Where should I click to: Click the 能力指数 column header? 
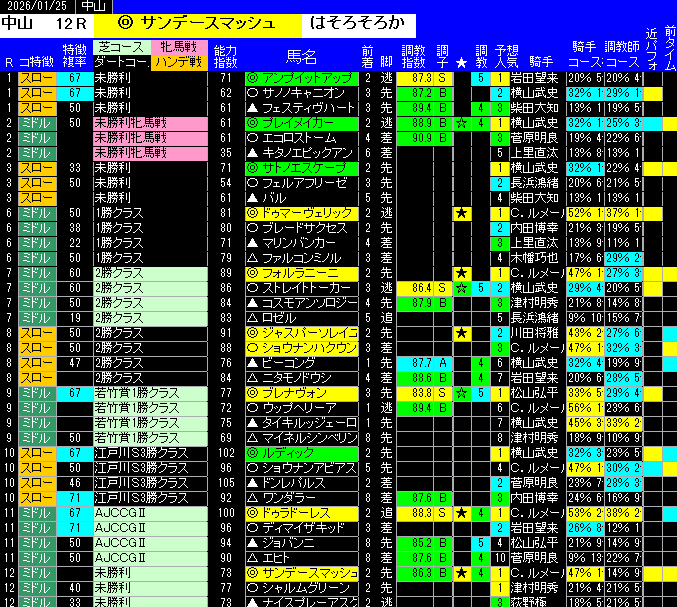[226, 55]
